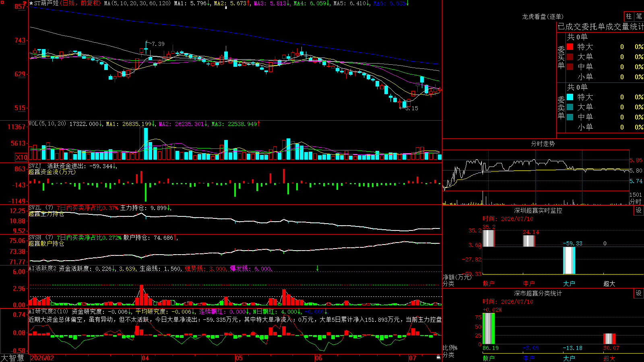Select the 2026/02 date marker on the time axis
The height and width of the screenshot is (362, 644).
click(x=42, y=358)
